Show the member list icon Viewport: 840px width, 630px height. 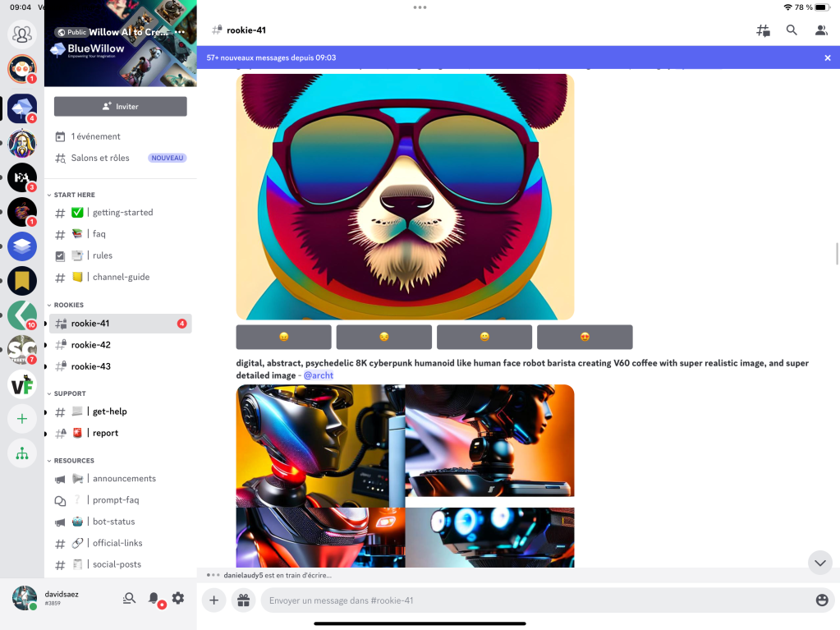point(820,30)
